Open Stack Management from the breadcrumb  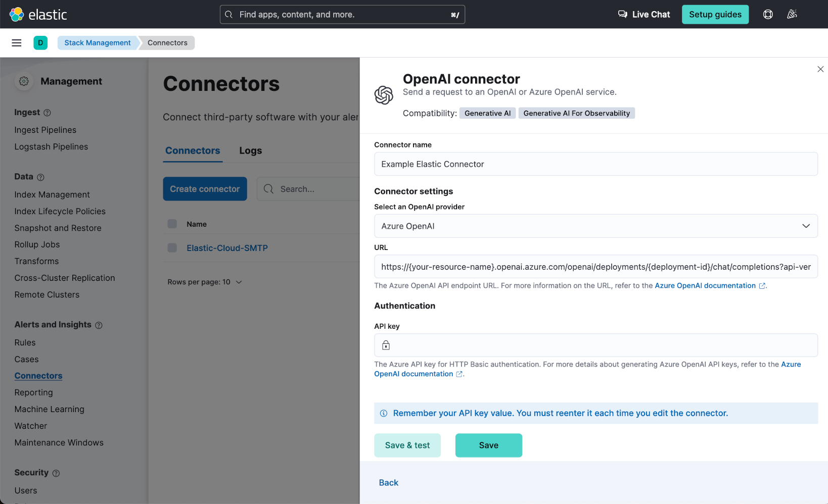click(97, 42)
